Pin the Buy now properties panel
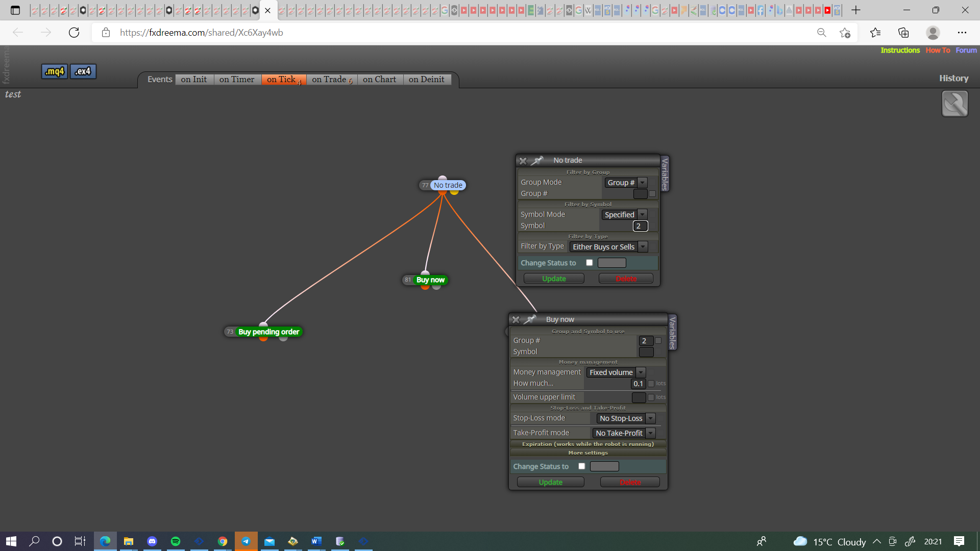 click(x=530, y=319)
